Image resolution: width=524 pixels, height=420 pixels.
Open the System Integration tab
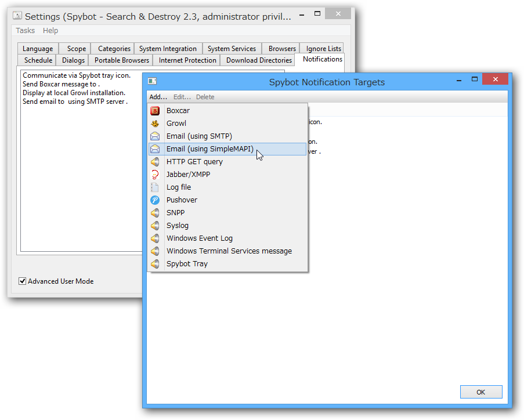pyautogui.click(x=168, y=49)
